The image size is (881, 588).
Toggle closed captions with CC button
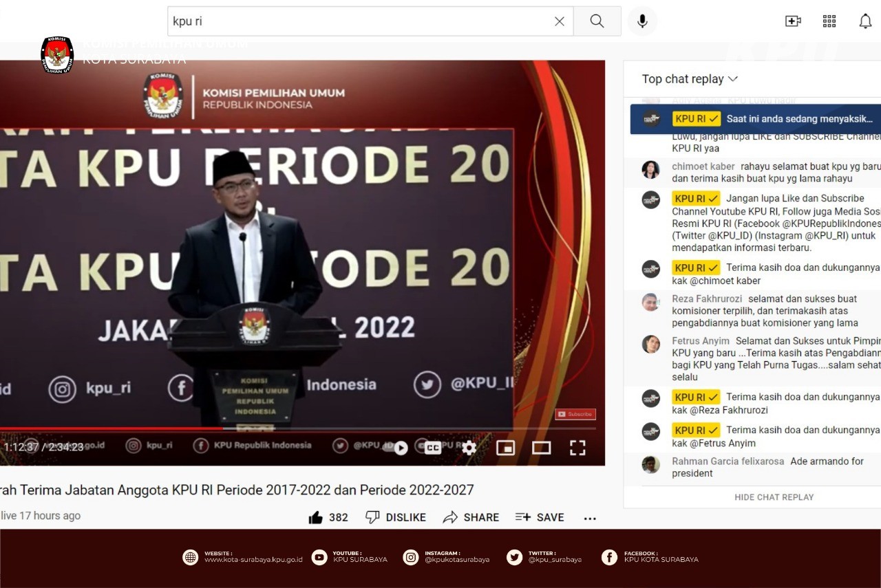coord(432,448)
